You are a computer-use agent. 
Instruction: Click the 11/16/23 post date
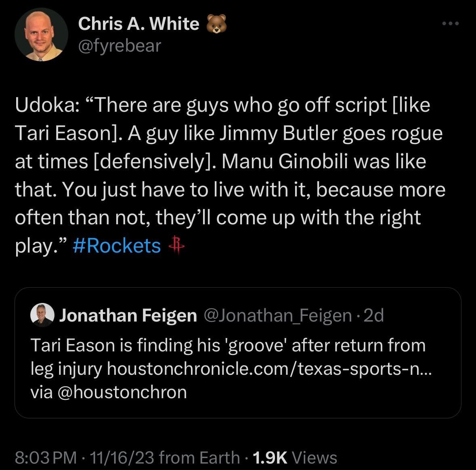(x=123, y=457)
